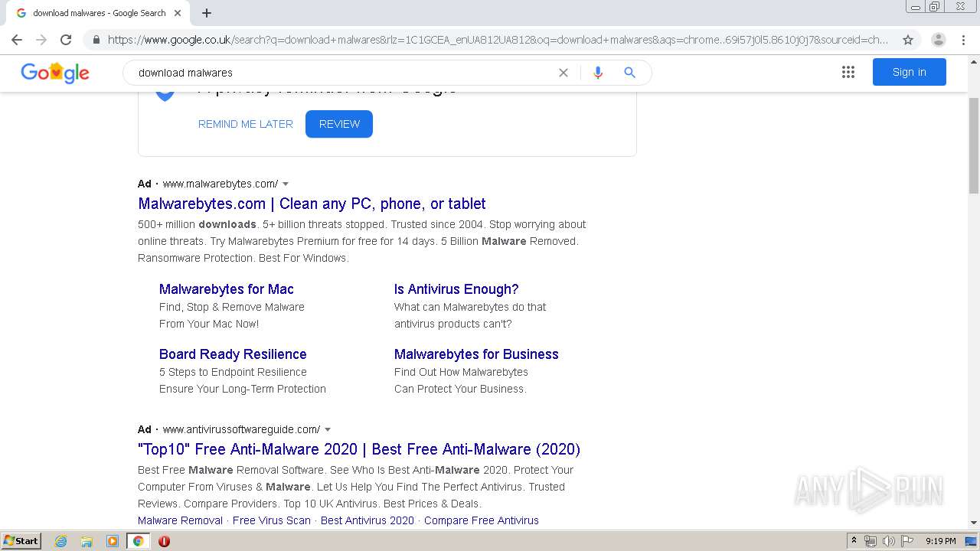Image resolution: width=980 pixels, height=551 pixels.
Task: Close the download malwares tab
Action: (178, 13)
